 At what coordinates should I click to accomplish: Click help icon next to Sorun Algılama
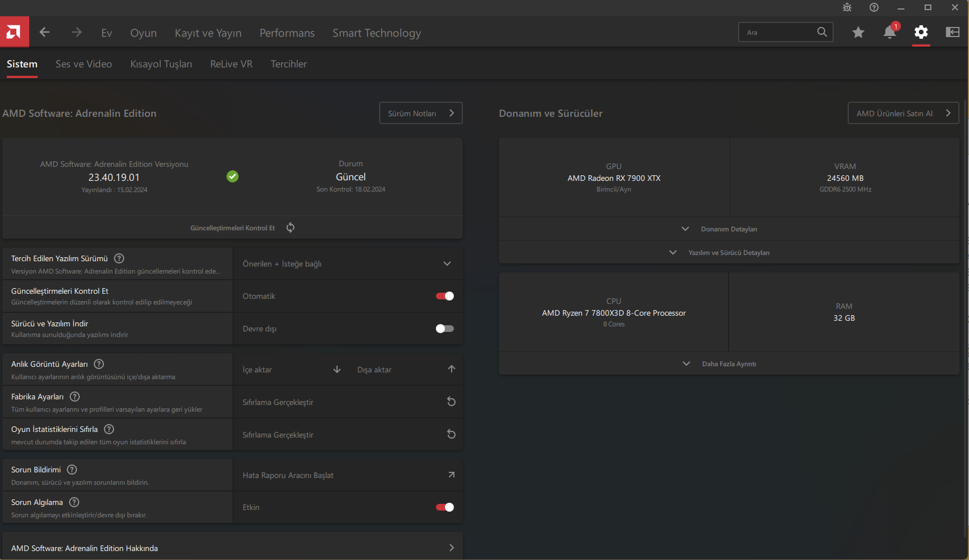74,502
